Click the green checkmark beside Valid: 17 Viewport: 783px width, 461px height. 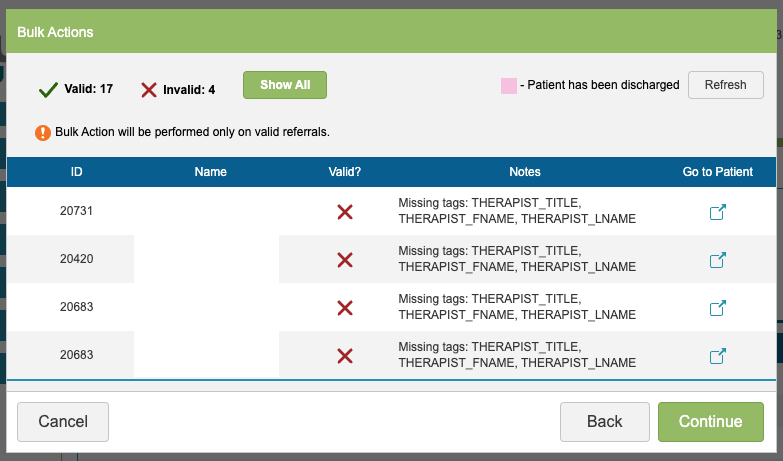click(x=48, y=90)
